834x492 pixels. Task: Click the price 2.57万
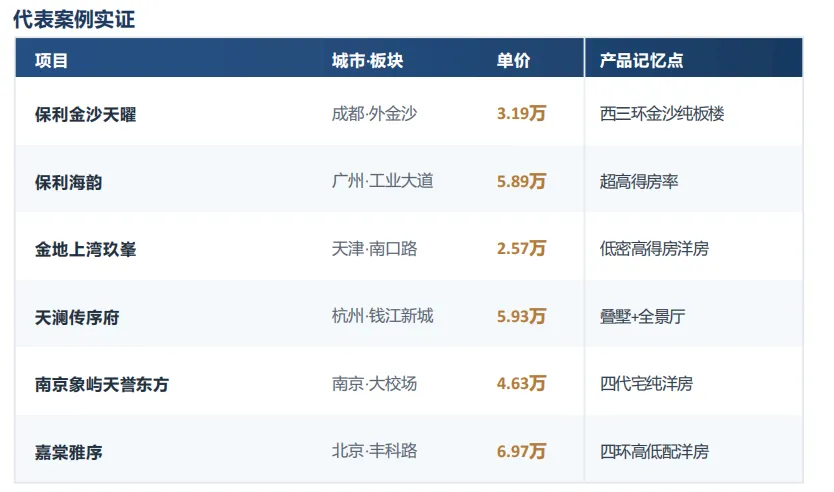[521, 248]
